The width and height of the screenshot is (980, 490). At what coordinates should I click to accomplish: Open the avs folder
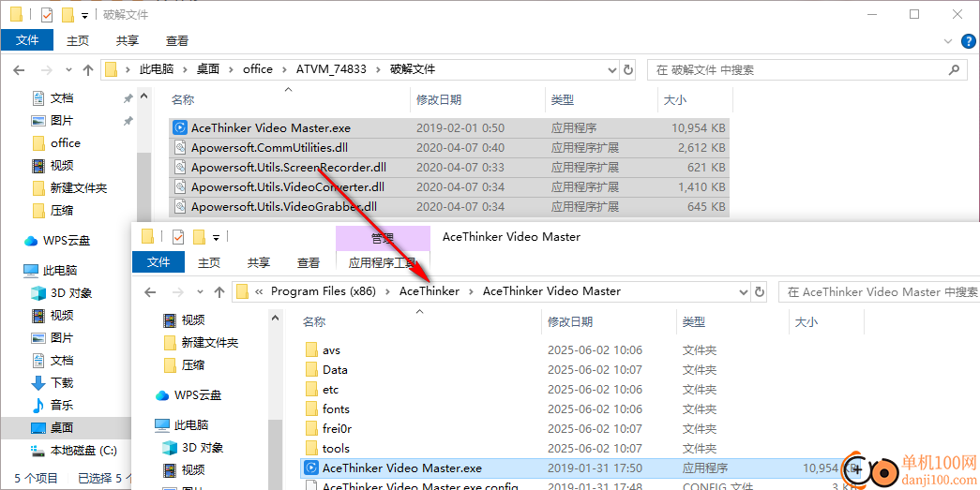tap(331, 350)
